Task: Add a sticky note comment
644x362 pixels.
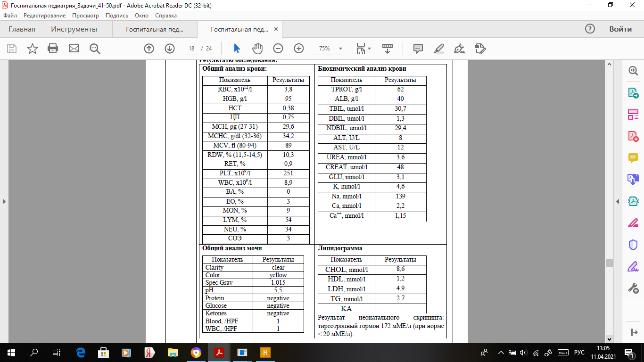Action: pos(418,49)
